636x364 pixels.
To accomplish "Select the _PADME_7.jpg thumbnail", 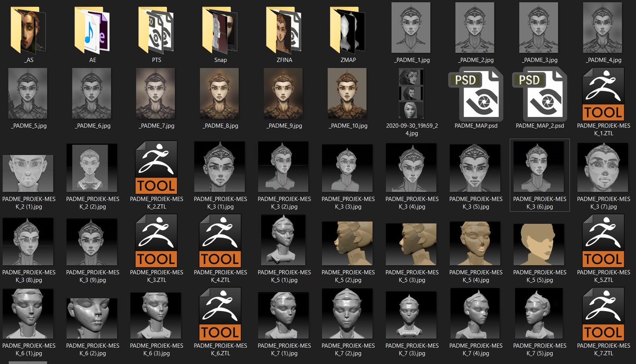I will pos(156,93).
